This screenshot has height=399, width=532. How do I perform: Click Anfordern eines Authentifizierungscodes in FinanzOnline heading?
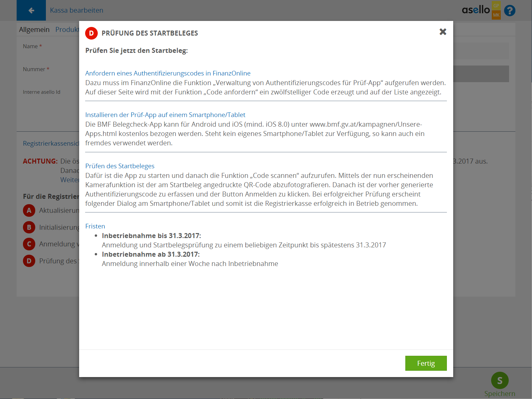click(168, 73)
